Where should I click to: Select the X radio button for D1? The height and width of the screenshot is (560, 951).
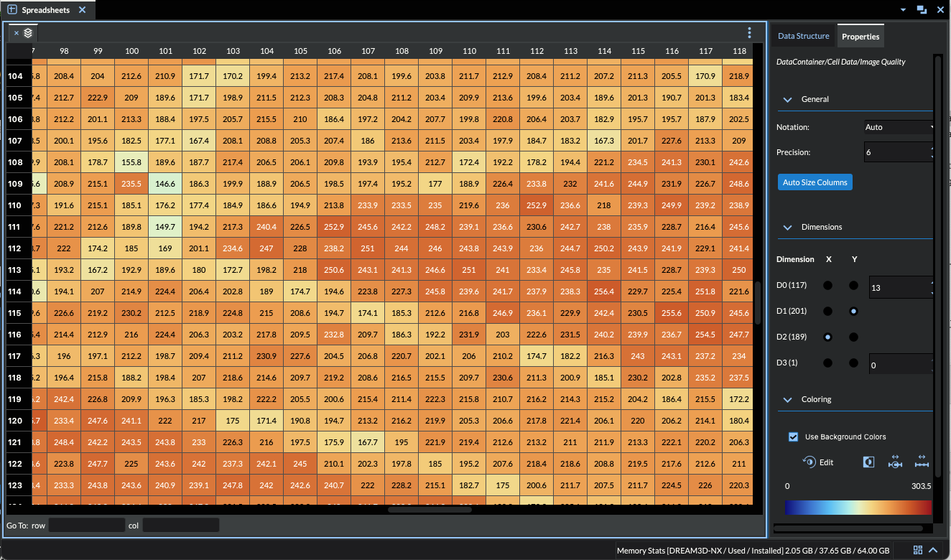[x=828, y=311]
